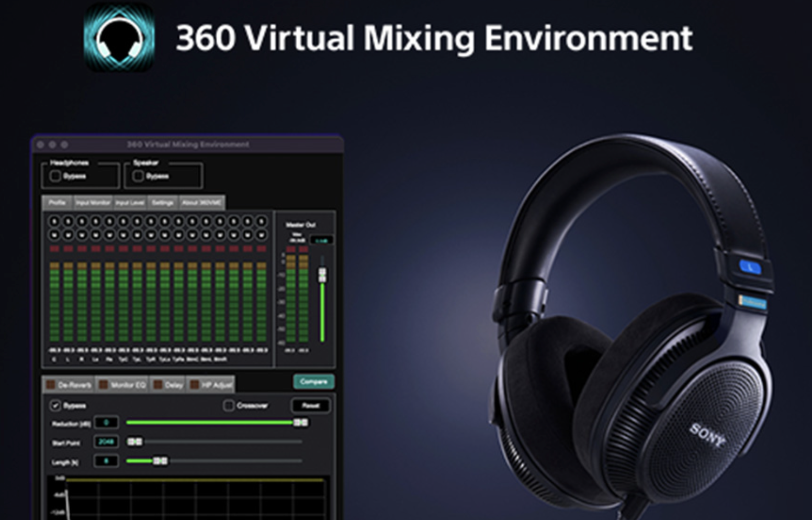812x520 pixels.
Task: Click the 360 Virtual Mixing Environment app logo
Action: tap(119, 38)
